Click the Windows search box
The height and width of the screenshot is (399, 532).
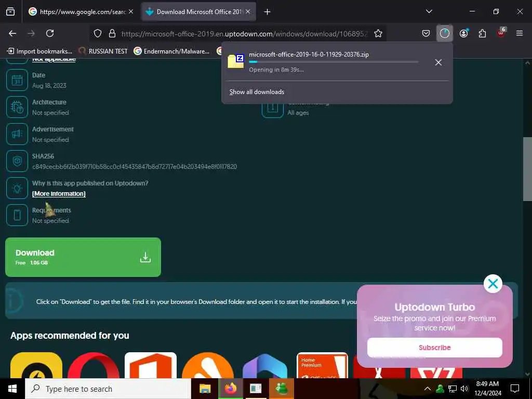click(x=108, y=389)
